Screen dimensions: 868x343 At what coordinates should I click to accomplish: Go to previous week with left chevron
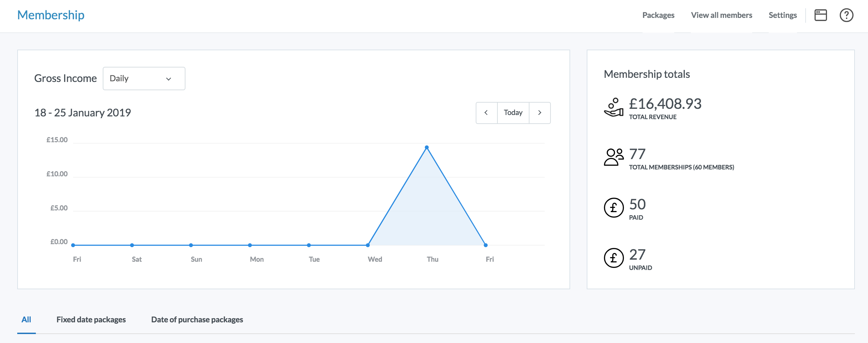point(486,113)
